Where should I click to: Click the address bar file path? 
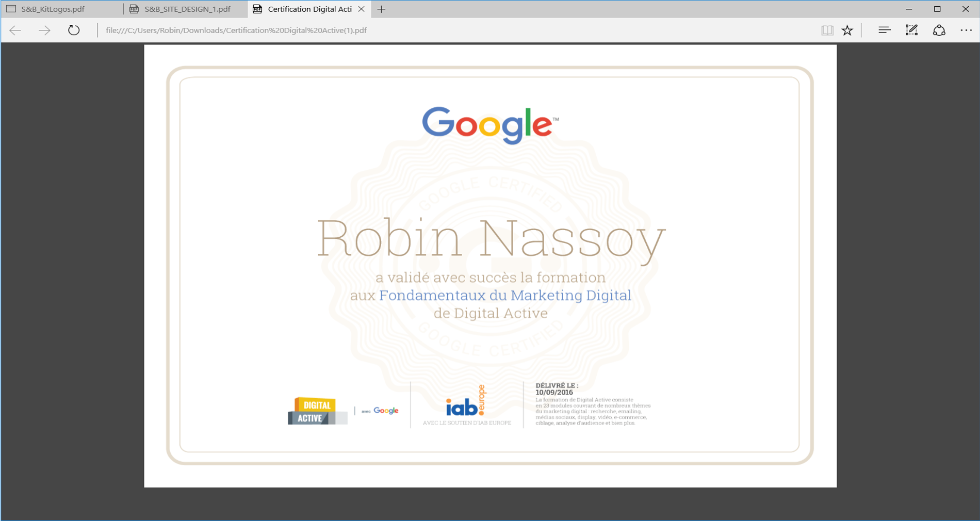235,30
